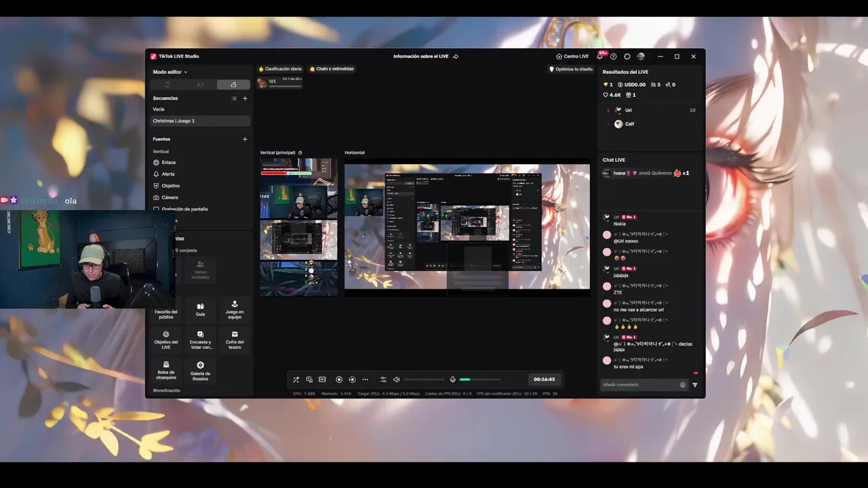Open the more options ellipsis
The width and height of the screenshot is (868, 488).
point(365,380)
